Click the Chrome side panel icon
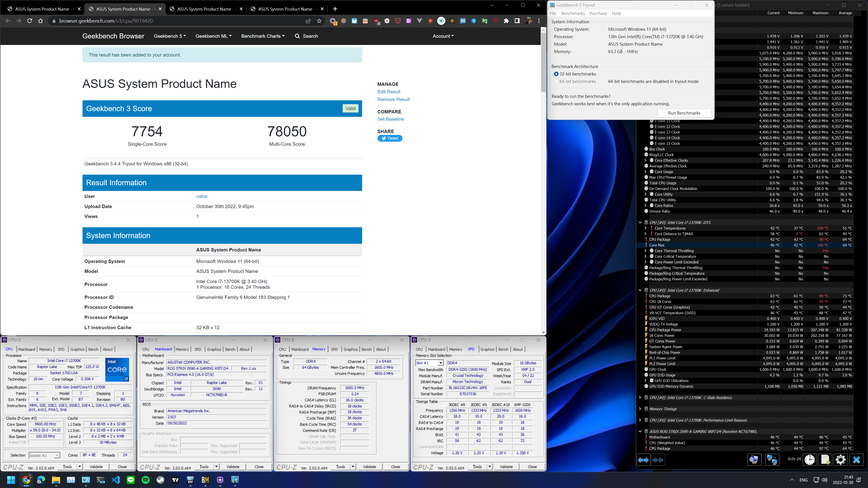Screen dimensions: 868x488 pos(517,21)
